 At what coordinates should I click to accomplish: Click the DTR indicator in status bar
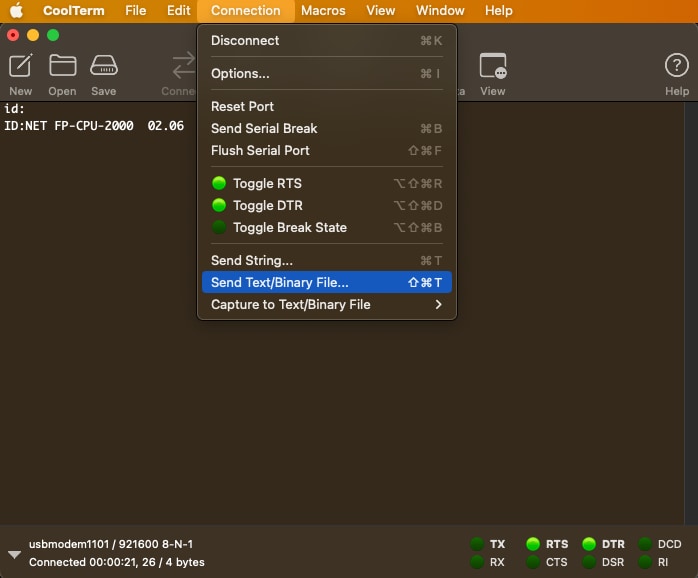(589, 544)
